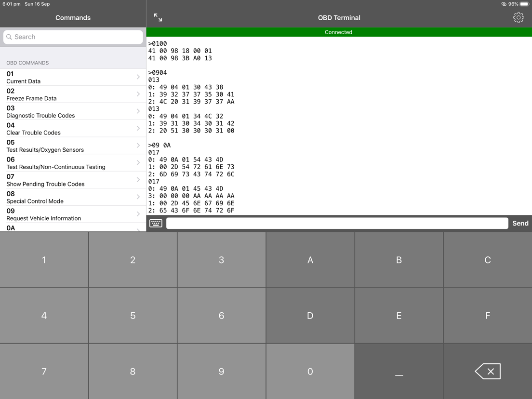Viewport: 532px width, 399px height.
Task: Click the >0100 command line in terminal
Action: [158, 43]
